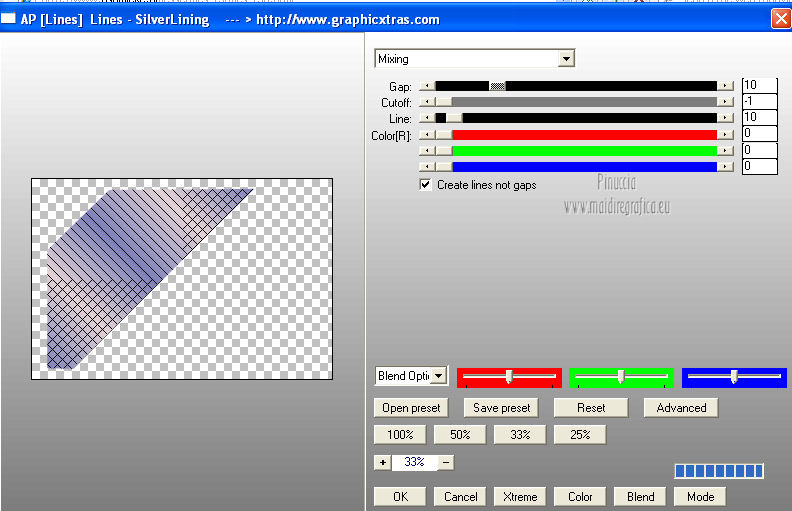Screen dimensions: 792x511
Task: Click right arrow of Line slider
Action: pyautogui.click(x=725, y=118)
